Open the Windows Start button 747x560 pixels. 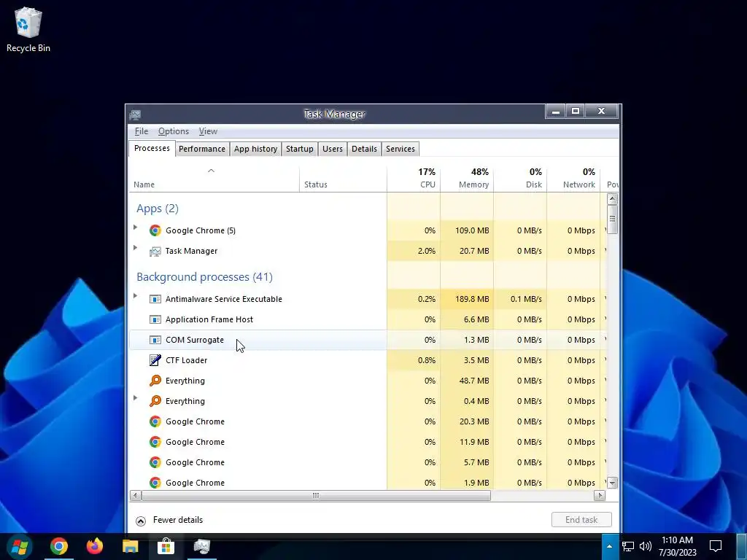click(x=20, y=546)
